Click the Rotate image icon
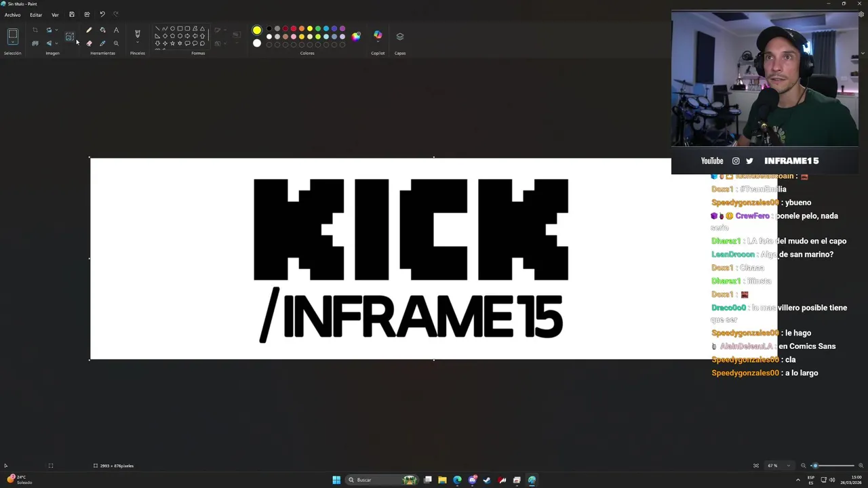 [x=49, y=30]
